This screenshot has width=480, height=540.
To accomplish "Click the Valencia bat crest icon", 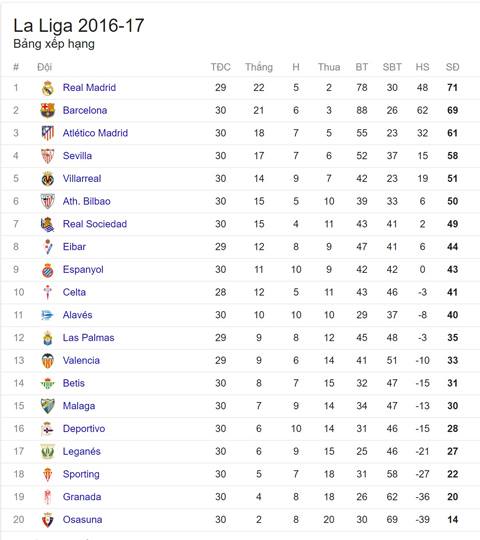I will (x=48, y=361).
